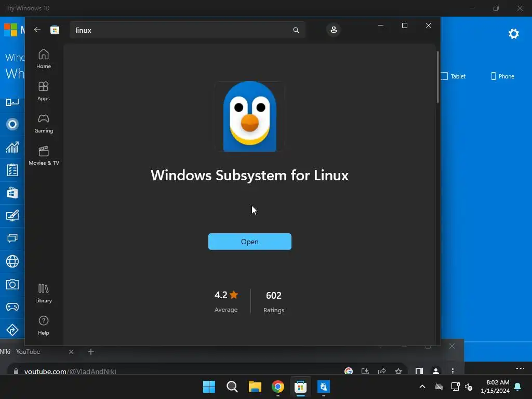Click the directions diamond icon in blue sidebar
532x399 pixels.
point(12,330)
